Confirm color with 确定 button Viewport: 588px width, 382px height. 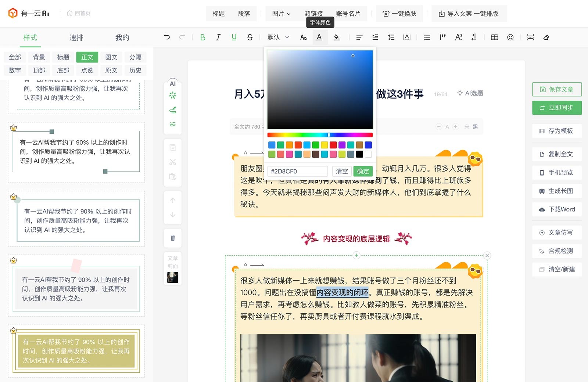[x=363, y=171]
